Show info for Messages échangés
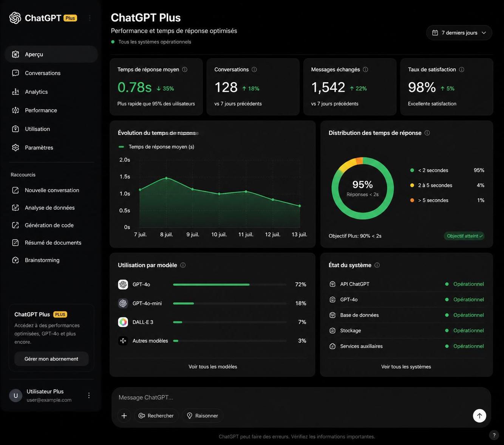 pos(365,69)
